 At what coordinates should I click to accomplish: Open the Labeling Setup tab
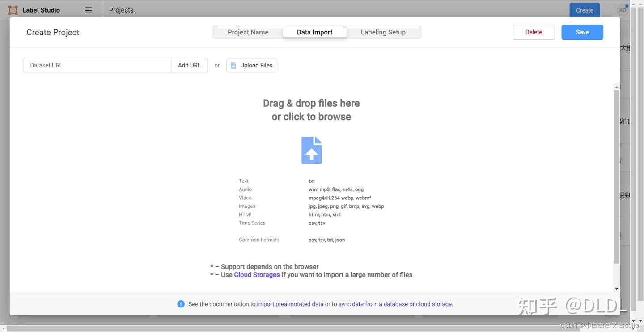pyautogui.click(x=383, y=32)
